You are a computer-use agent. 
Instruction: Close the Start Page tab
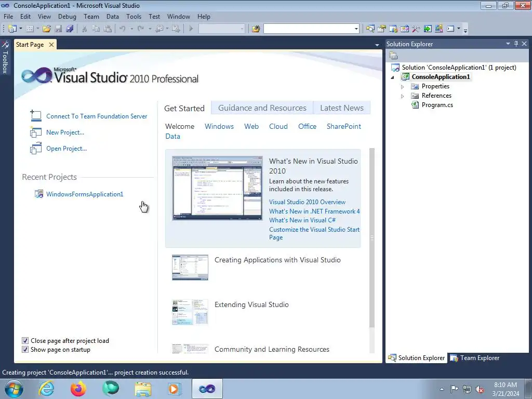click(x=51, y=45)
